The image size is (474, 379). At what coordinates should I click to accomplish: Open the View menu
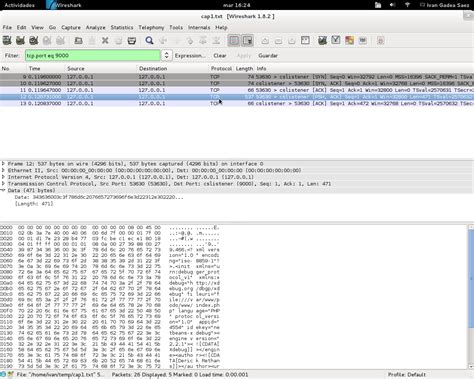(x=37, y=27)
